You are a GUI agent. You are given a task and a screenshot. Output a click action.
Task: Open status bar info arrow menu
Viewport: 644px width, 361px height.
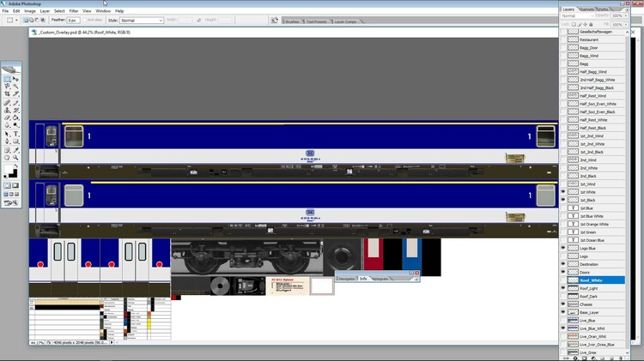(x=112, y=342)
